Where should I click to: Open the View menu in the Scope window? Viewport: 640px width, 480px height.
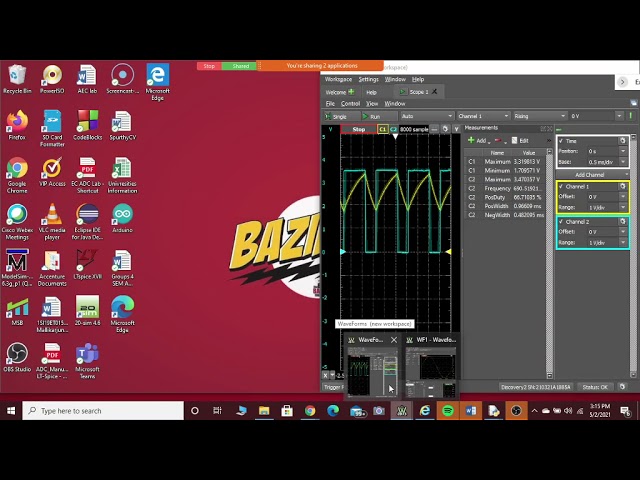pos(371,104)
